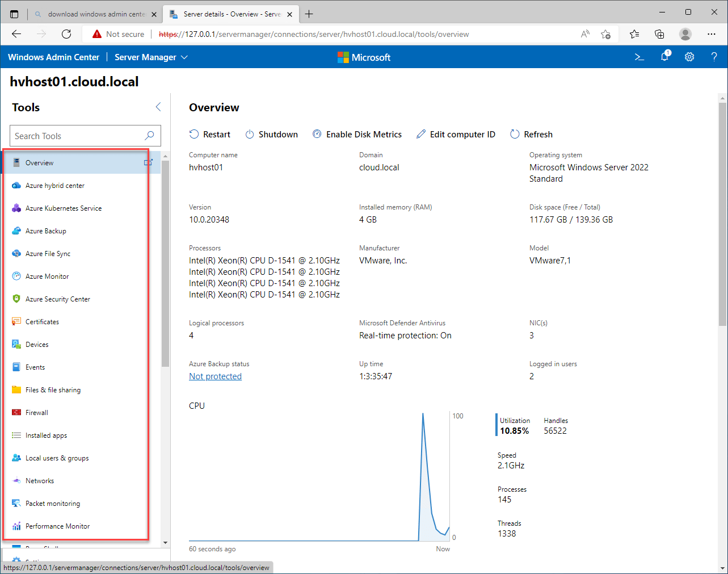The height and width of the screenshot is (574, 728).
Task: Open a new browser tab
Action: click(x=309, y=14)
